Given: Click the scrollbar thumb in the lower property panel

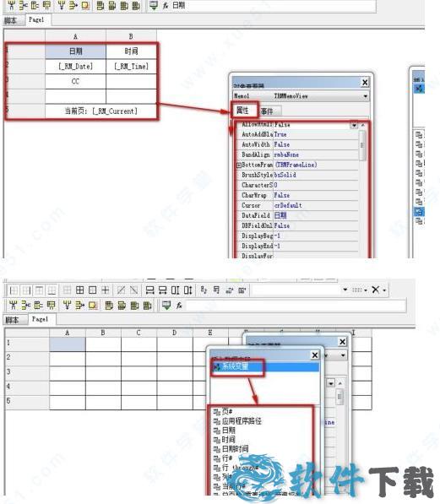Looking at the screenshot, I should 340,398.
